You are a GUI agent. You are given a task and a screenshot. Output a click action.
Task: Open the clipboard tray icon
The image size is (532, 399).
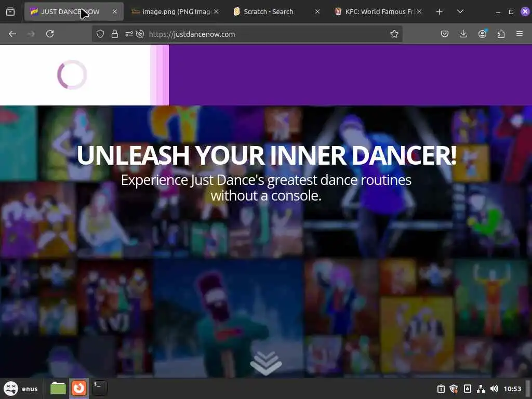click(x=467, y=389)
